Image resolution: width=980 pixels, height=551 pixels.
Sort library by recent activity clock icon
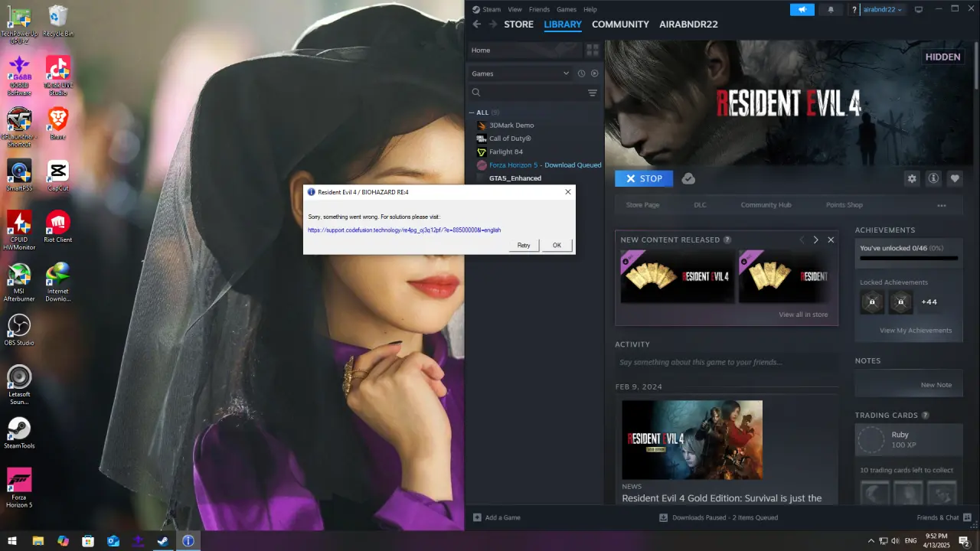click(x=581, y=73)
